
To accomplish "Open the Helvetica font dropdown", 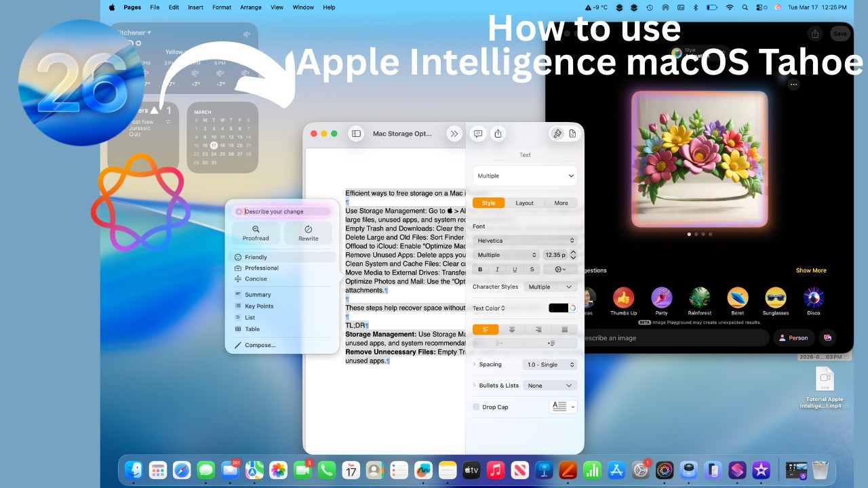I will click(525, 241).
